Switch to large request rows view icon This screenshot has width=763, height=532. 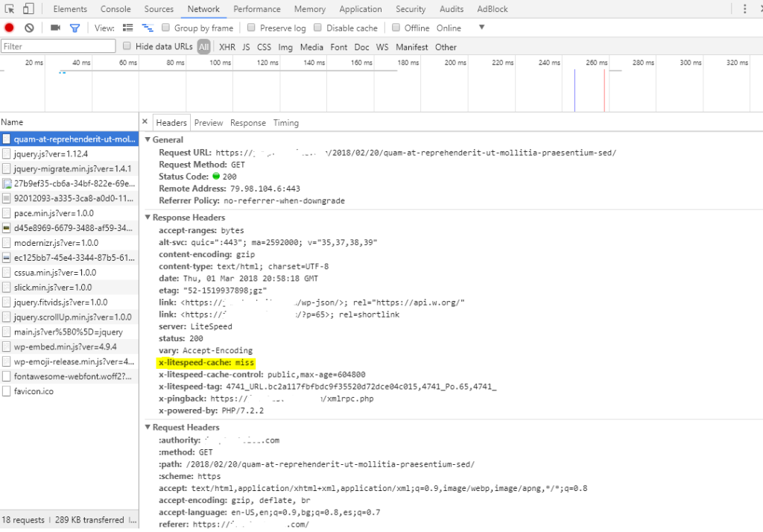128,28
